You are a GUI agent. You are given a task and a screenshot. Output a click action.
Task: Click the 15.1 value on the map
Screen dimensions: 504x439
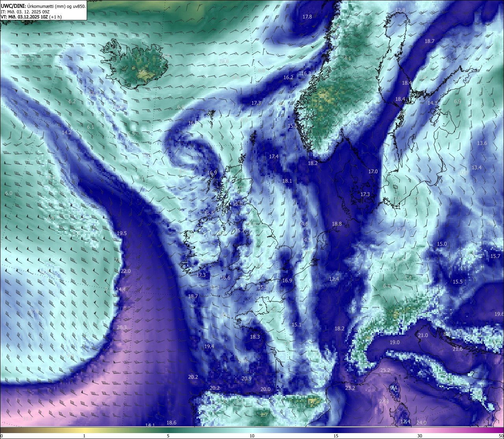coord(296,325)
